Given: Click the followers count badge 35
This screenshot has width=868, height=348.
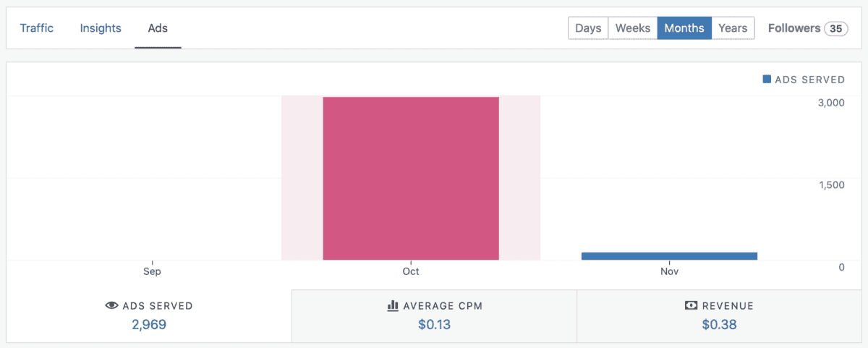Looking at the screenshot, I should click(x=836, y=29).
